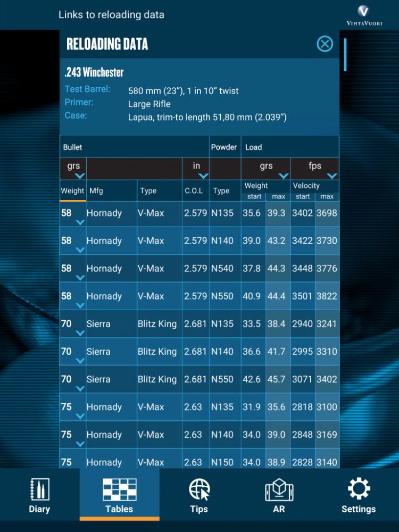The height and width of the screenshot is (532, 399).
Task: Select the 3448 start velocity cell
Action: (302, 268)
